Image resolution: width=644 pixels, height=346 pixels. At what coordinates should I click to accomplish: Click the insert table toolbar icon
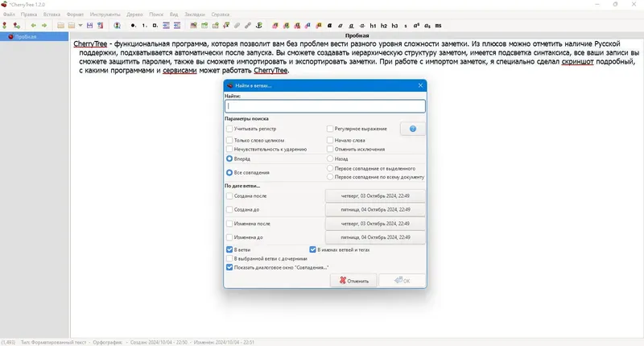pyautogui.click(x=204, y=26)
